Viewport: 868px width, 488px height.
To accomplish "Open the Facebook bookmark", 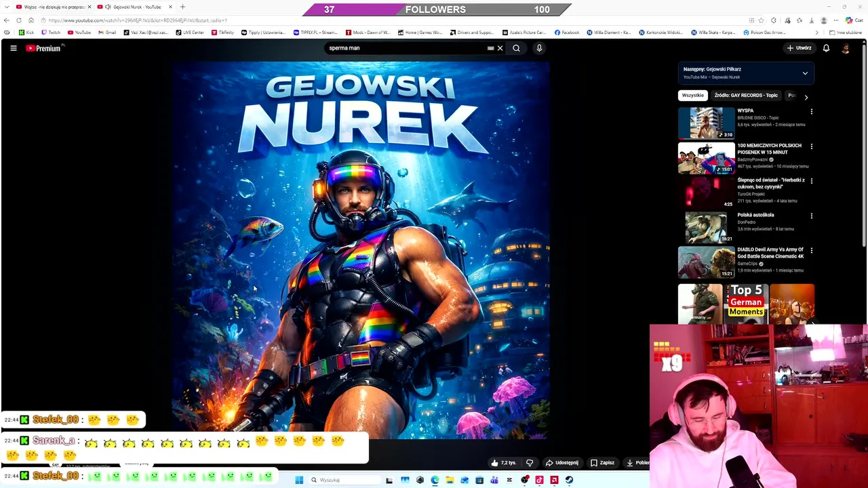I will [x=567, y=33].
